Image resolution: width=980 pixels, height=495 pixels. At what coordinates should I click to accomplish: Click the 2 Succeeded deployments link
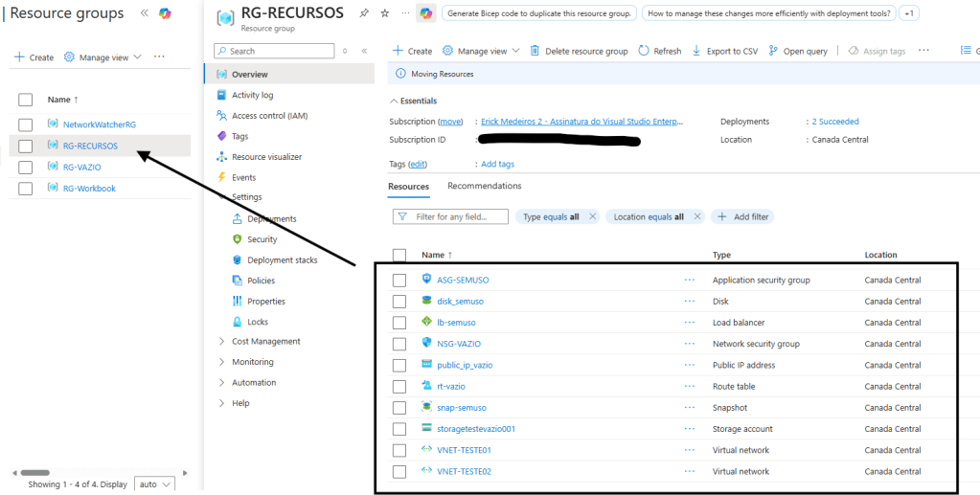tap(835, 122)
